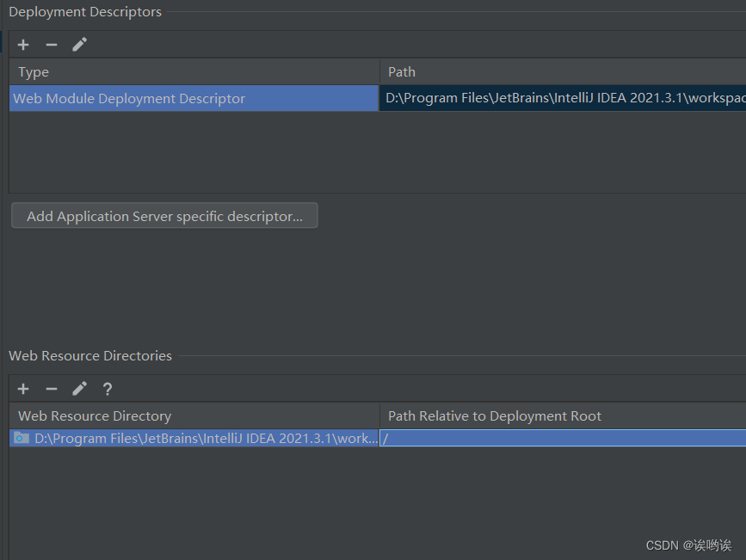Click the Add Application Server specific descriptor button

coord(163,216)
